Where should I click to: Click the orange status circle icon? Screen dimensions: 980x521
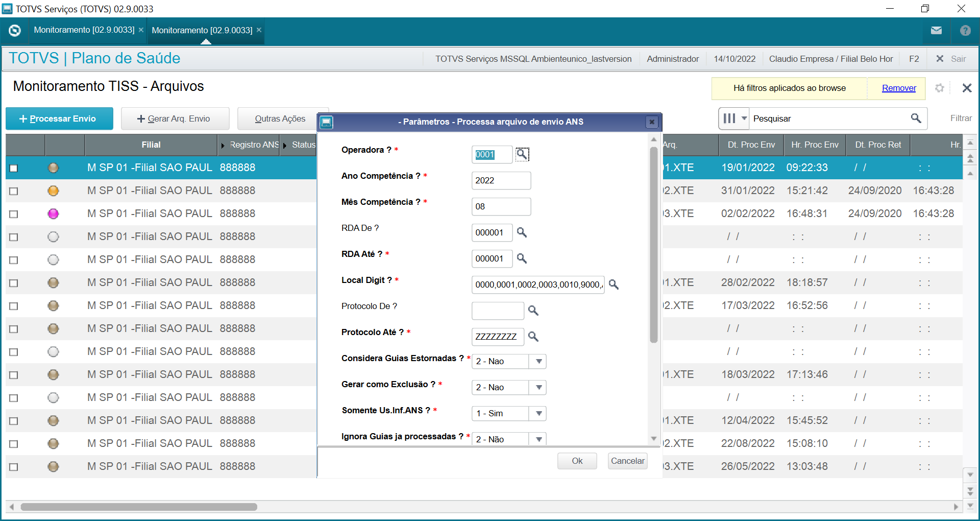[53, 191]
